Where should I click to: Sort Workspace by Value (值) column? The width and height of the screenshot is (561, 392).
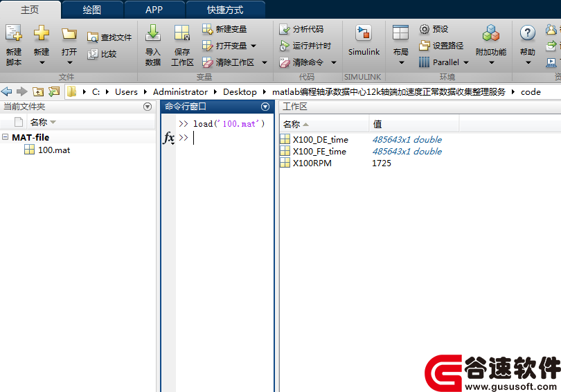coord(414,124)
